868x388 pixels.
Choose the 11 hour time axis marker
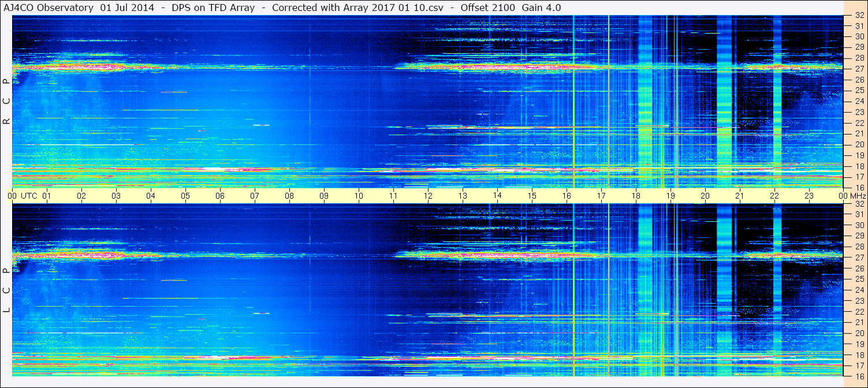[393, 196]
